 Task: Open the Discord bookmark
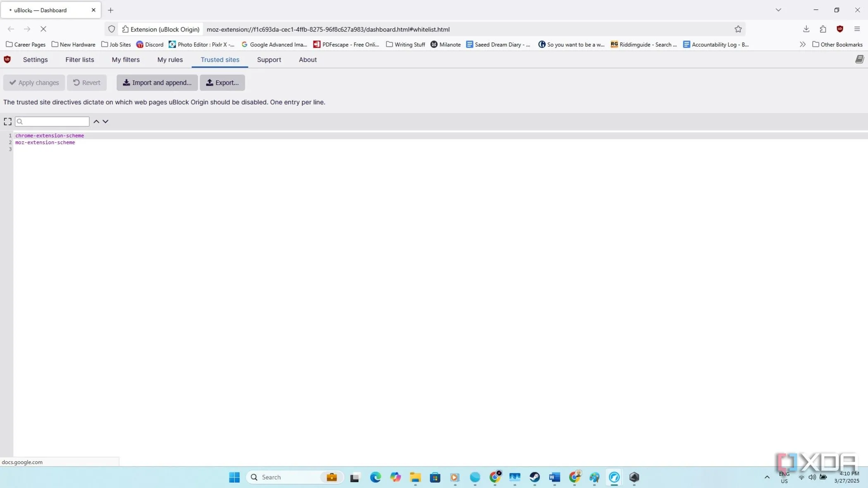[x=150, y=44]
